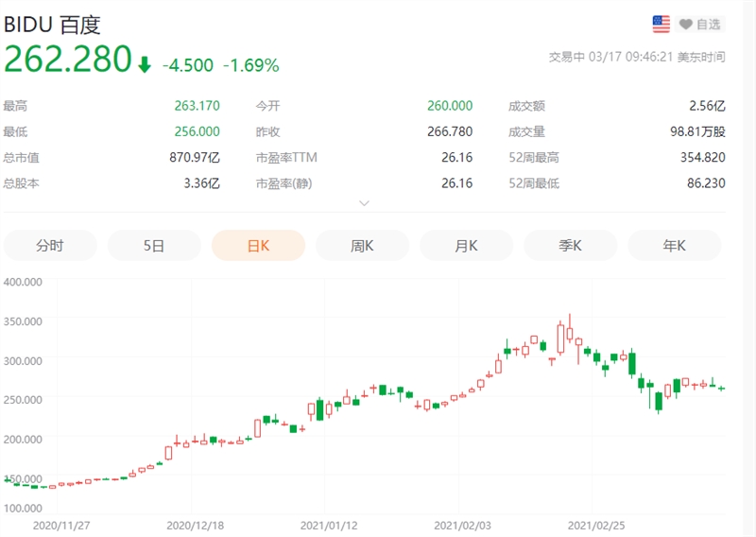Image resolution: width=756 pixels, height=537 pixels.
Task: Select the 日K daily candlestick tab
Action: (258, 246)
